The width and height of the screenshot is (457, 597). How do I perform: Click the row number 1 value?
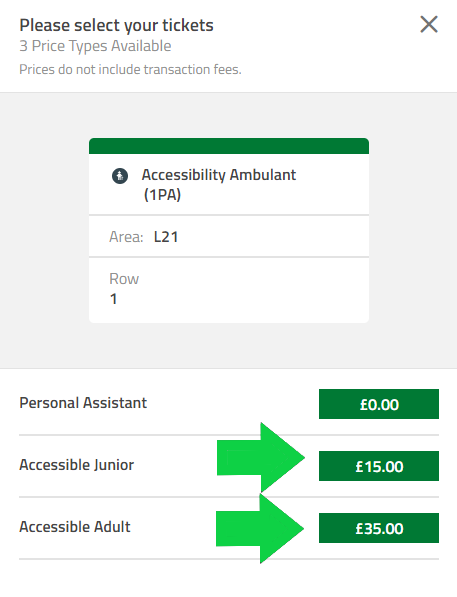(x=113, y=299)
